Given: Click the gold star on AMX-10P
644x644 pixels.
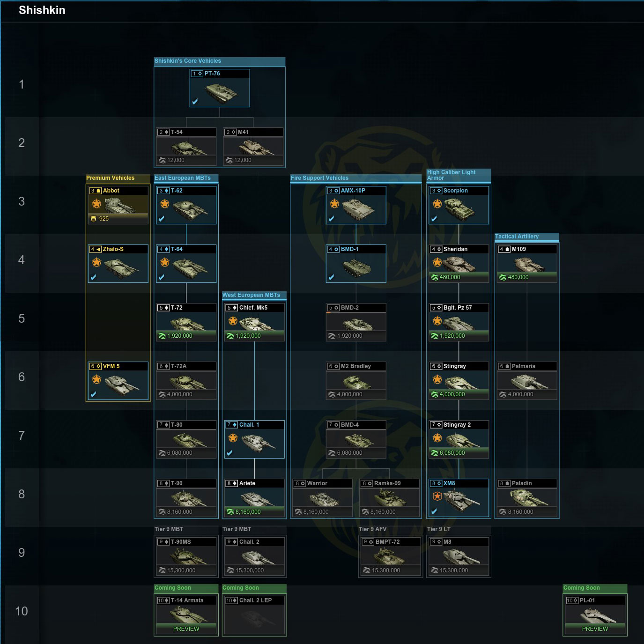Looking at the screenshot, I should pyautogui.click(x=334, y=204).
